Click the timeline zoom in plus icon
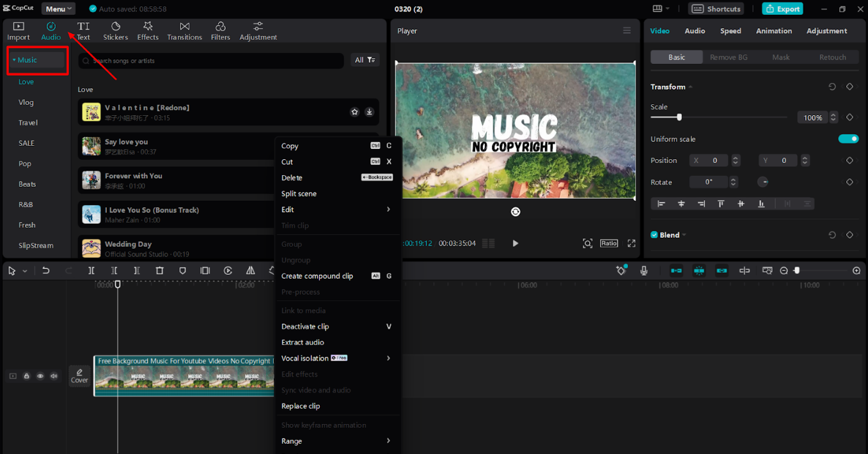 pyautogui.click(x=856, y=270)
